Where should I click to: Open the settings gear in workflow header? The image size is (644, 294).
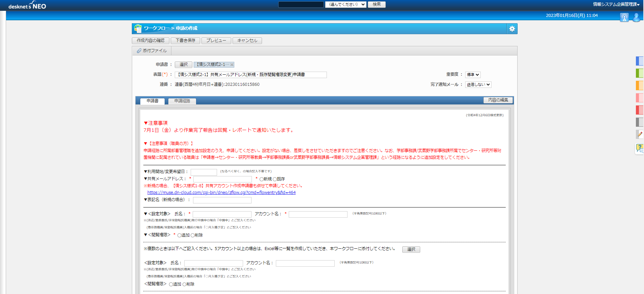(512, 29)
